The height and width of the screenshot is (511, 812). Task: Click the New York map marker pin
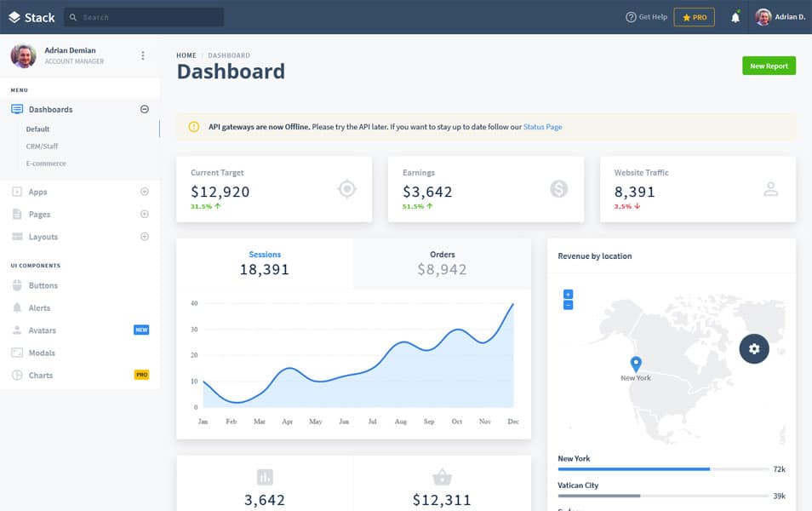[635, 362]
